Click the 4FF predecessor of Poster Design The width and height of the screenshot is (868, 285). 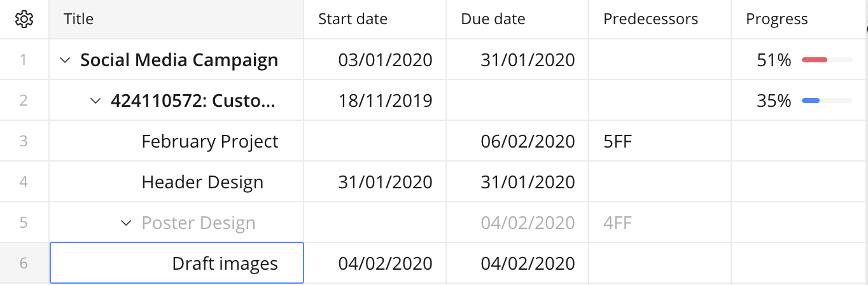point(618,223)
